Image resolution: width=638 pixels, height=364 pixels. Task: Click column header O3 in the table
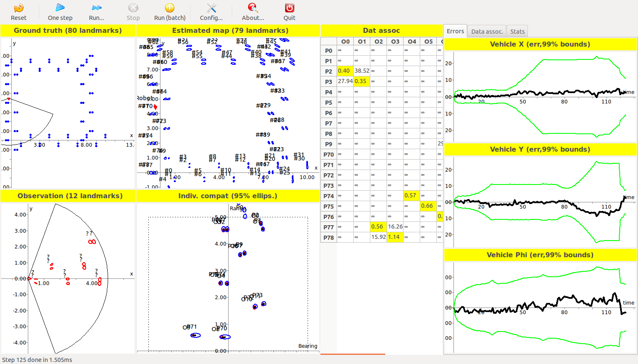pyautogui.click(x=395, y=42)
